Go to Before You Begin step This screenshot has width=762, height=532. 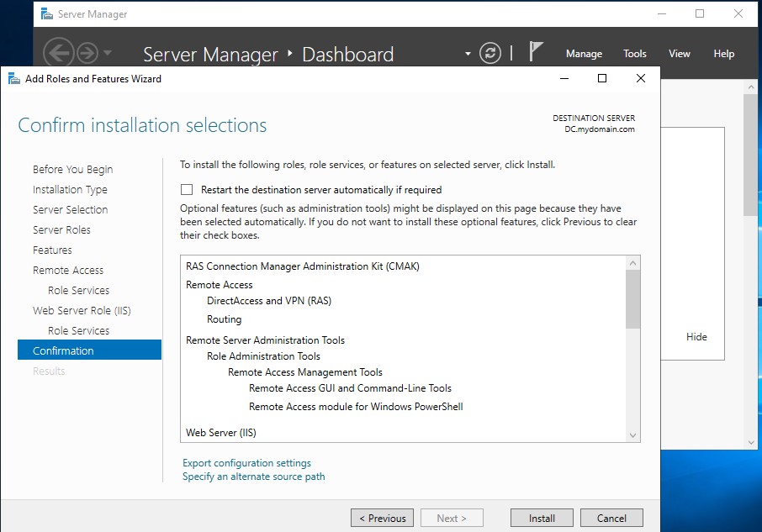73,170
